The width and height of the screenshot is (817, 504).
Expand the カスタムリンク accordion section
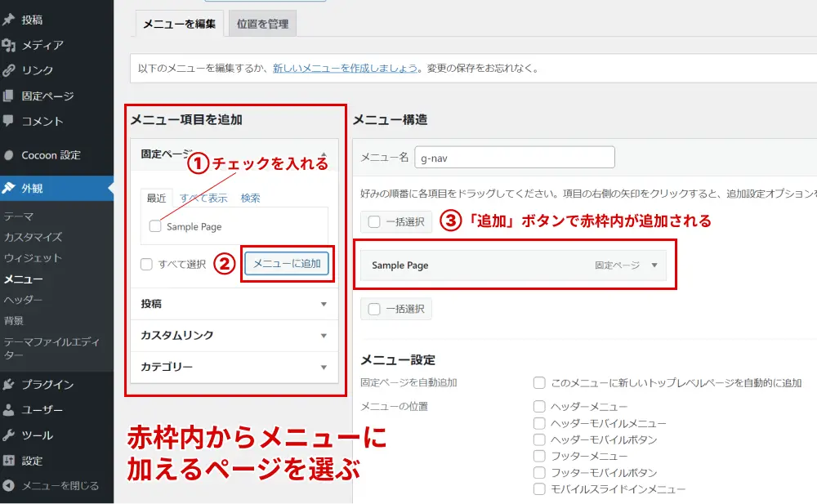pyautogui.click(x=234, y=336)
